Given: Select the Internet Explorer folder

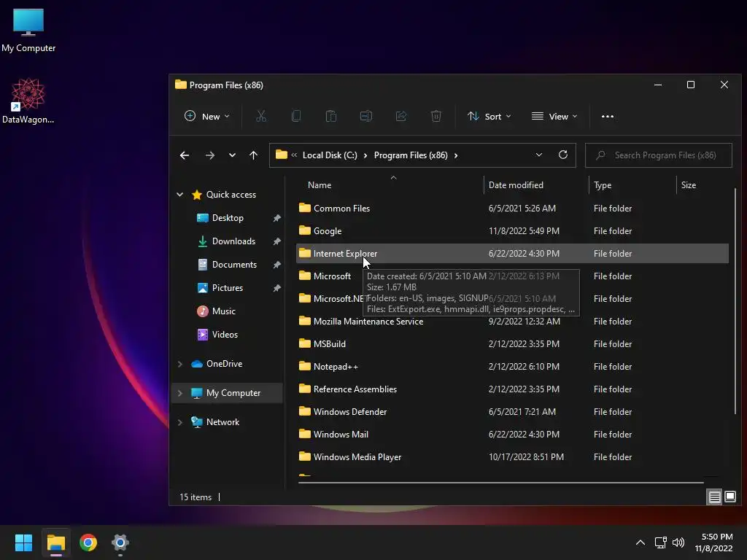Looking at the screenshot, I should click(x=512, y=253).
